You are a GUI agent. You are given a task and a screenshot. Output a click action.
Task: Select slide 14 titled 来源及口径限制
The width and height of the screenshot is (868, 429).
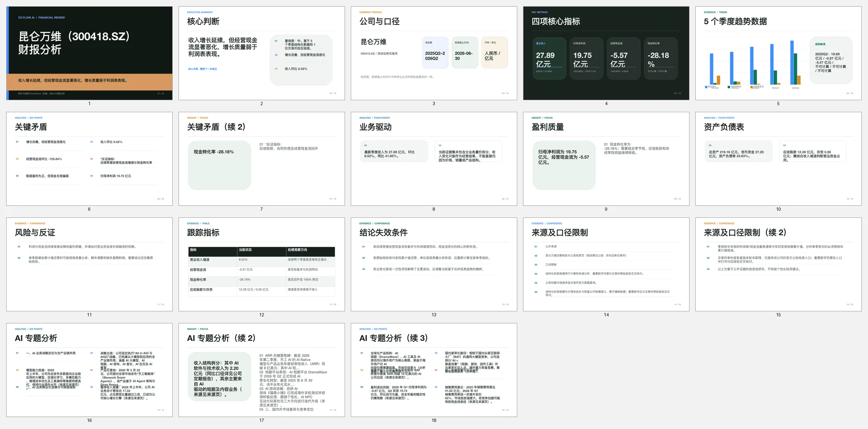[606, 264]
